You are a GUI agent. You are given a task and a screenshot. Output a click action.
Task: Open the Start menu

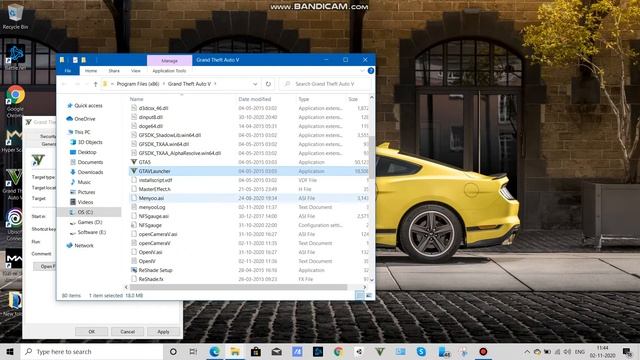10,351
